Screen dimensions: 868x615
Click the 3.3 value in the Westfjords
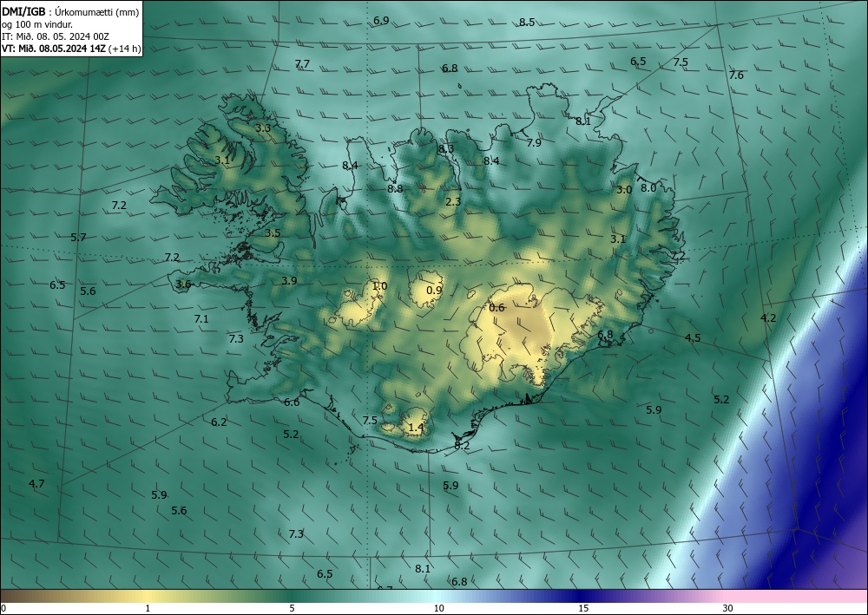click(263, 128)
